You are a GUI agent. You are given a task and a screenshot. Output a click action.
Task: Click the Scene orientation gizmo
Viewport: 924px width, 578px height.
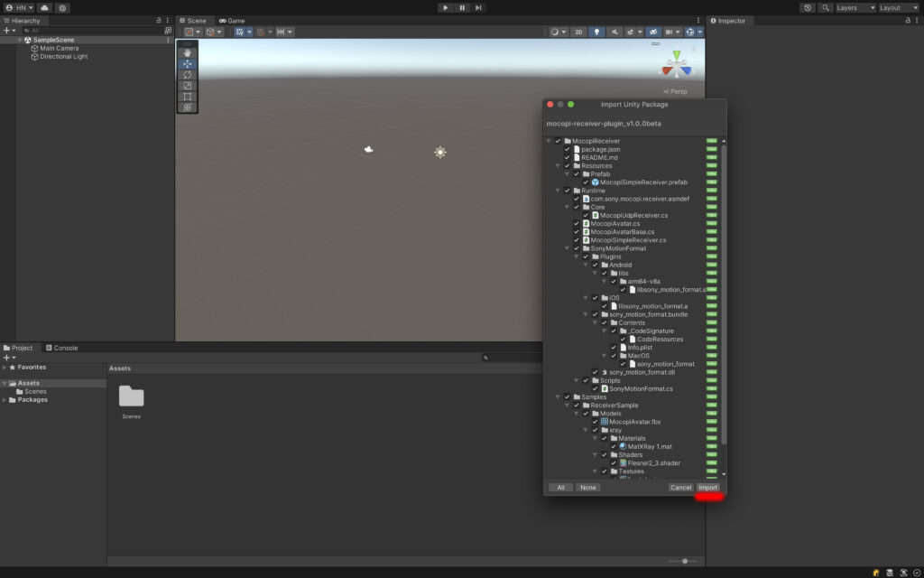coord(677,66)
